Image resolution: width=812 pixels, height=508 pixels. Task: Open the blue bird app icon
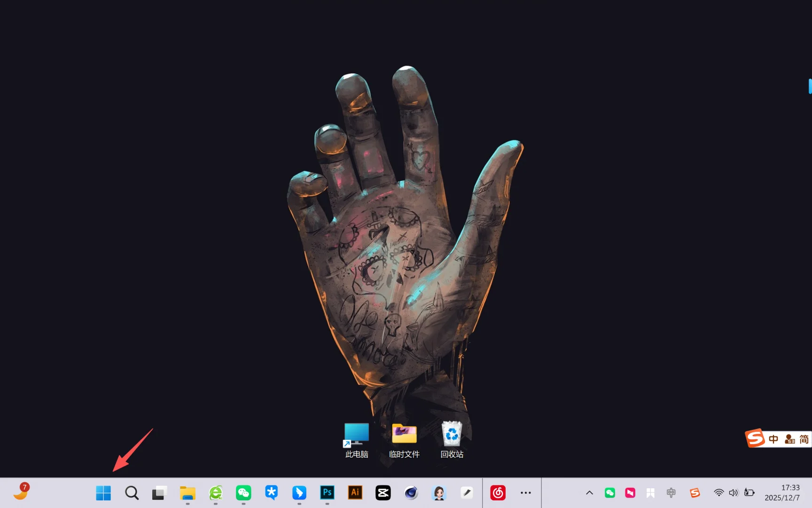point(299,493)
